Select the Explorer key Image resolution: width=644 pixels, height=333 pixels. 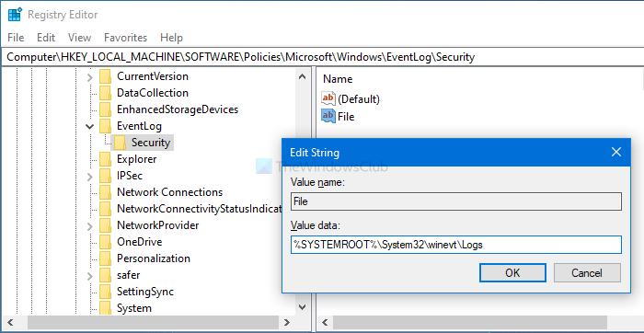point(137,159)
